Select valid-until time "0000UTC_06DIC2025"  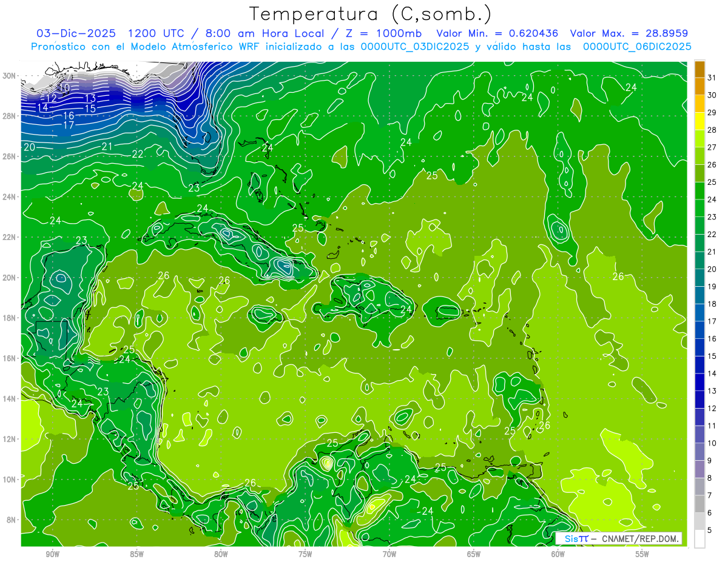[x=637, y=47]
